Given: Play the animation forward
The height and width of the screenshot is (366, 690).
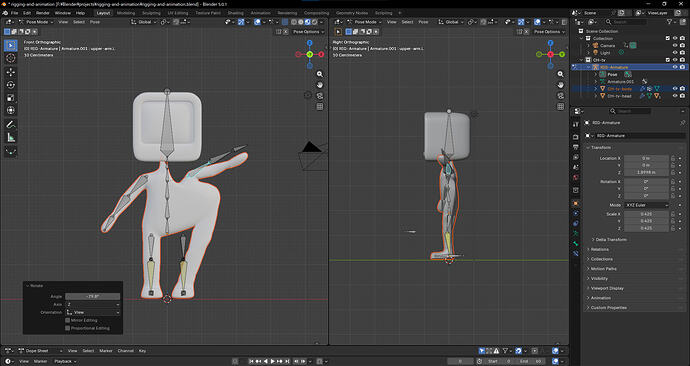Looking at the screenshot, I should pyautogui.click(x=273, y=361).
